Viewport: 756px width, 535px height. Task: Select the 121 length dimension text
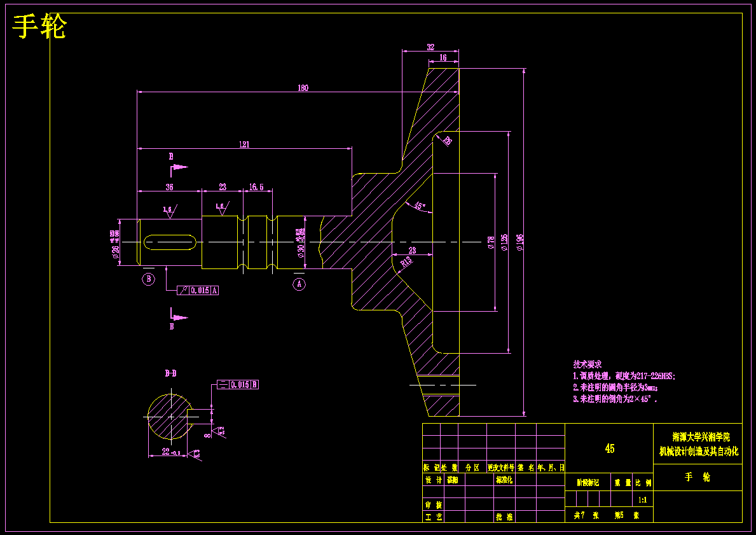tap(244, 144)
